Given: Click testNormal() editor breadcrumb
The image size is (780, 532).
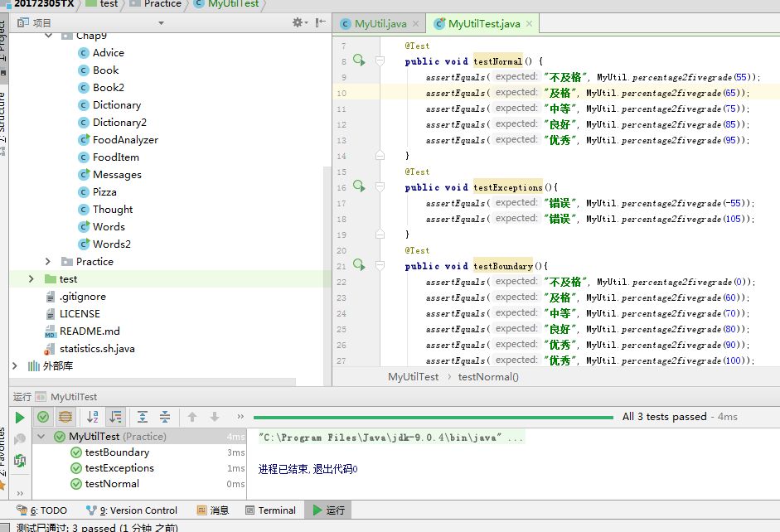Looking at the screenshot, I should [488, 377].
